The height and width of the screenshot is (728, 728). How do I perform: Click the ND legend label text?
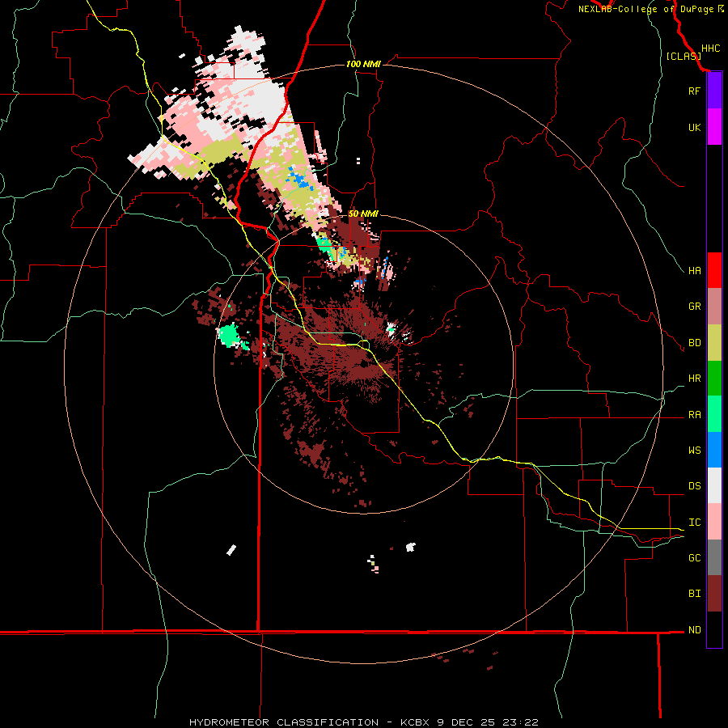[x=694, y=630]
